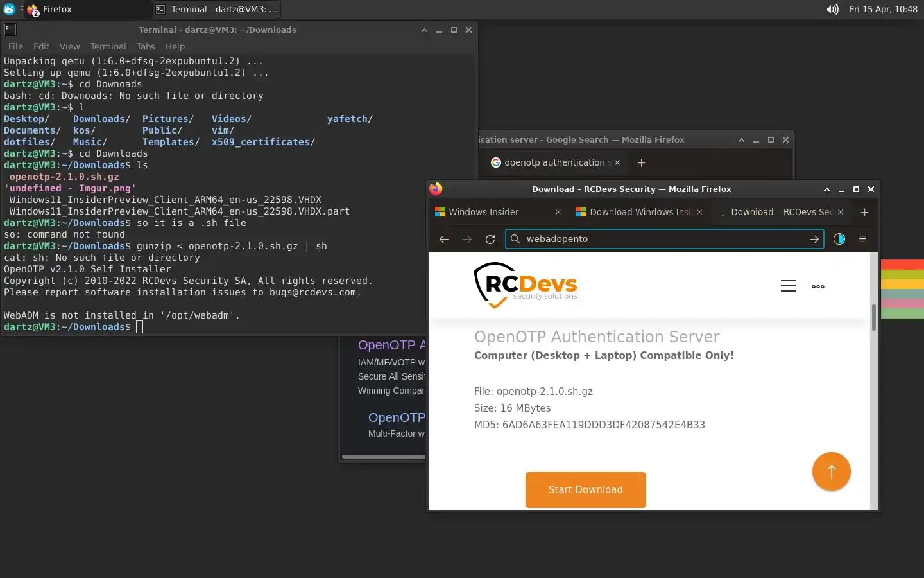The image size is (924, 578).
Task: Click the Terminal task button in top panel
Action: [217, 9]
